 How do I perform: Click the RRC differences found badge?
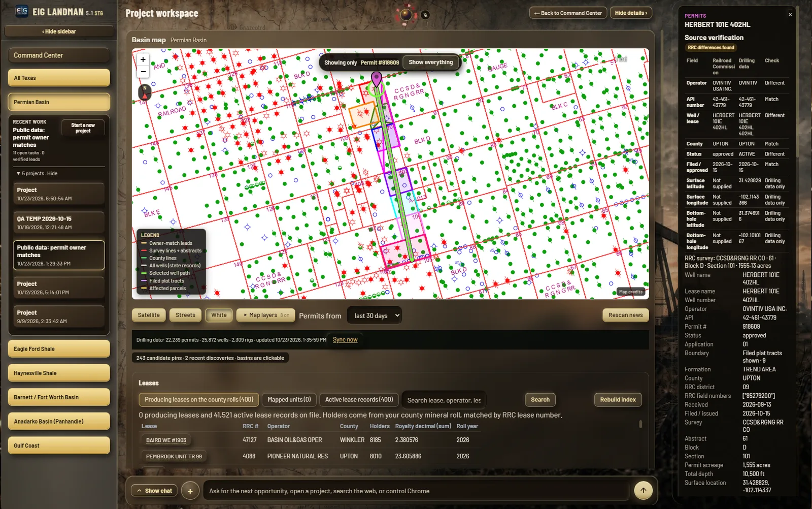(x=711, y=48)
